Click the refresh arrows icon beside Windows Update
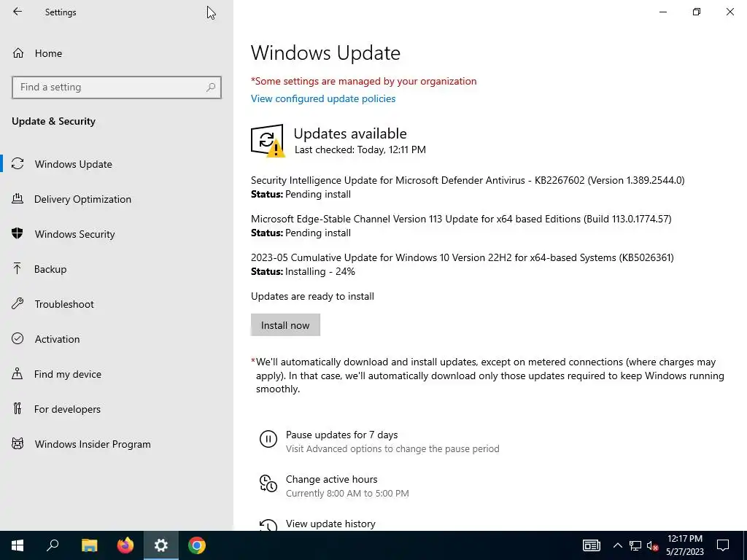747x560 pixels. click(x=18, y=164)
